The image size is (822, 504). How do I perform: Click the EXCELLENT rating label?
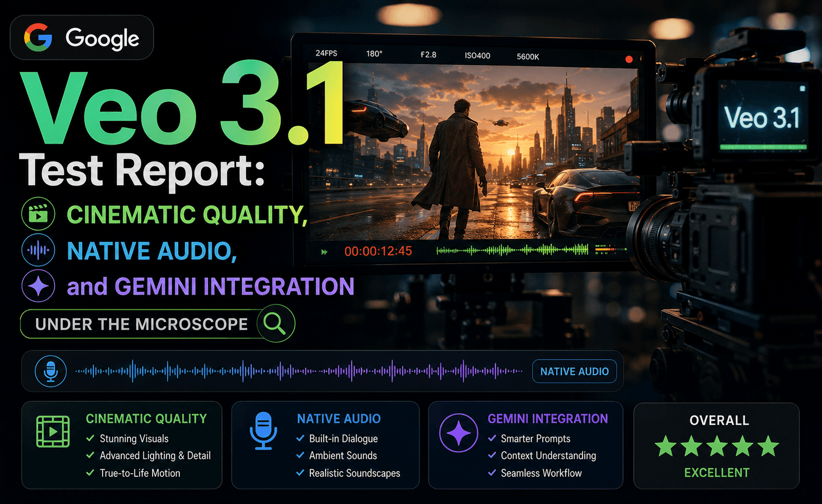(717, 473)
